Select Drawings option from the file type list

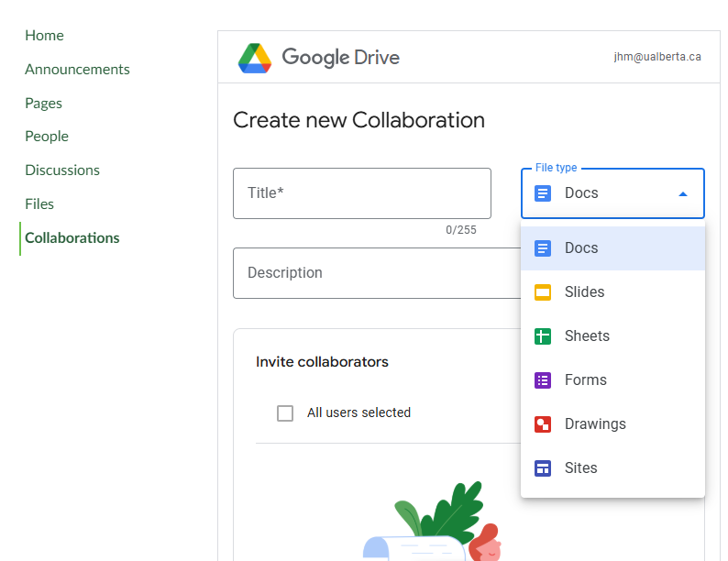595,424
